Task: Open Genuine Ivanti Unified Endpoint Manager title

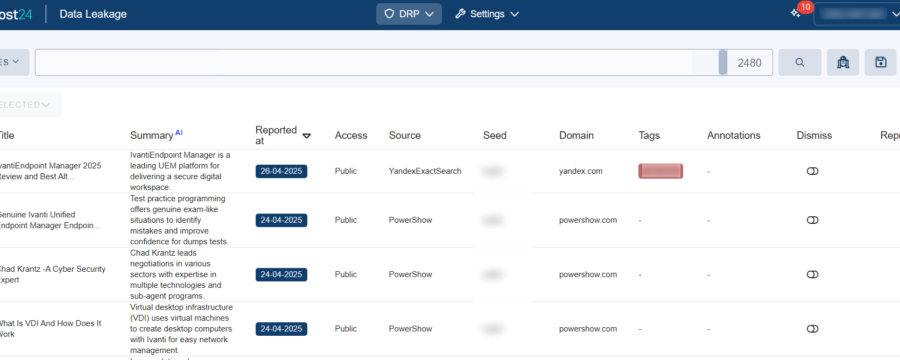Action: (x=49, y=220)
